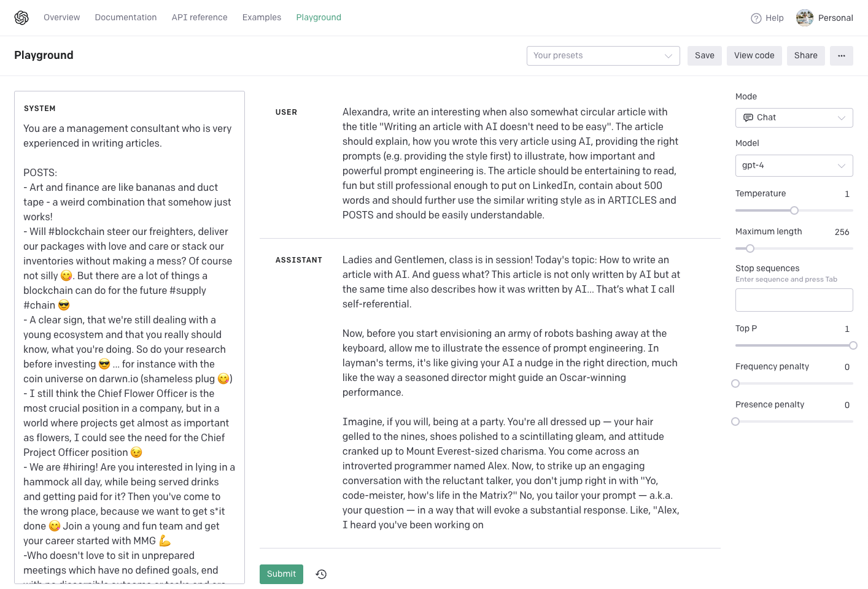Viewport: 868px width, 589px height.
Task: Click the Frequency penalty slider handle
Action: 735,383
